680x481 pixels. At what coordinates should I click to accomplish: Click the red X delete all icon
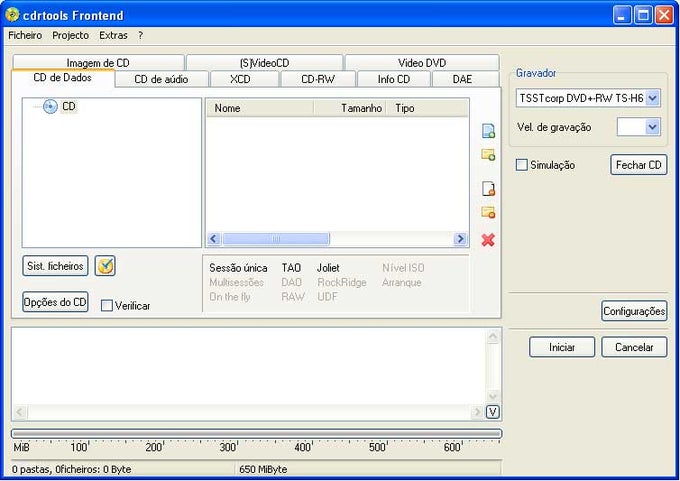(x=488, y=240)
